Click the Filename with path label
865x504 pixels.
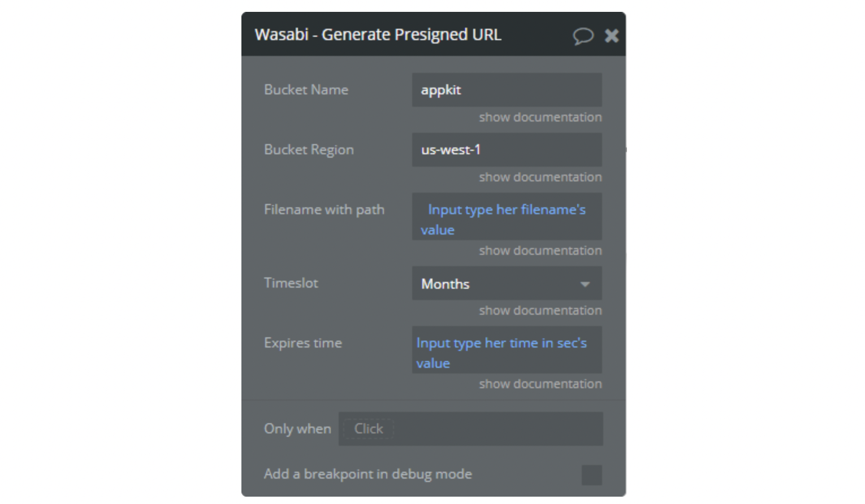[324, 210]
